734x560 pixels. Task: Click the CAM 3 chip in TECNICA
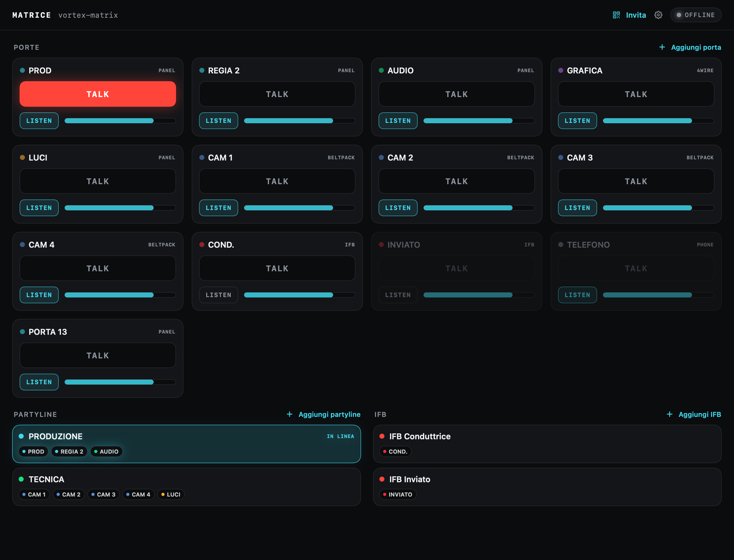pos(103,494)
